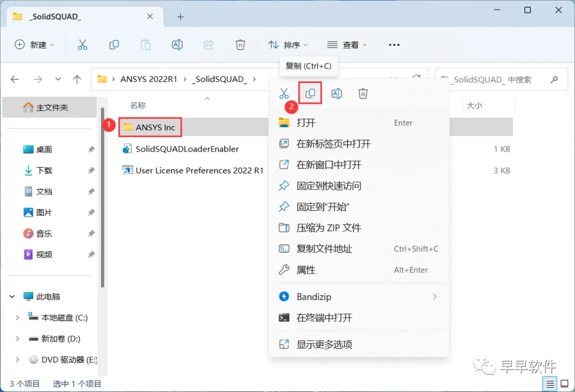Expand the 新加卷 (D:) node
The width and height of the screenshot is (575, 392).
point(17,339)
